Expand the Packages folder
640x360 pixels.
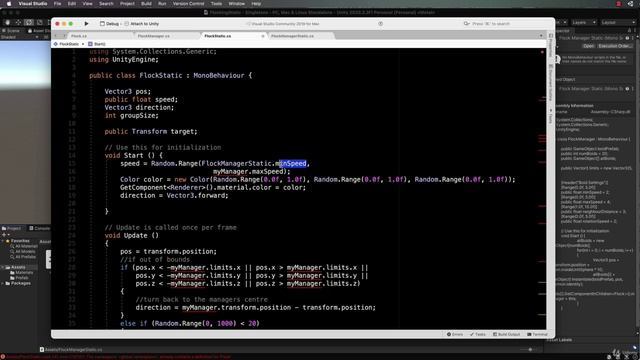point(3,283)
